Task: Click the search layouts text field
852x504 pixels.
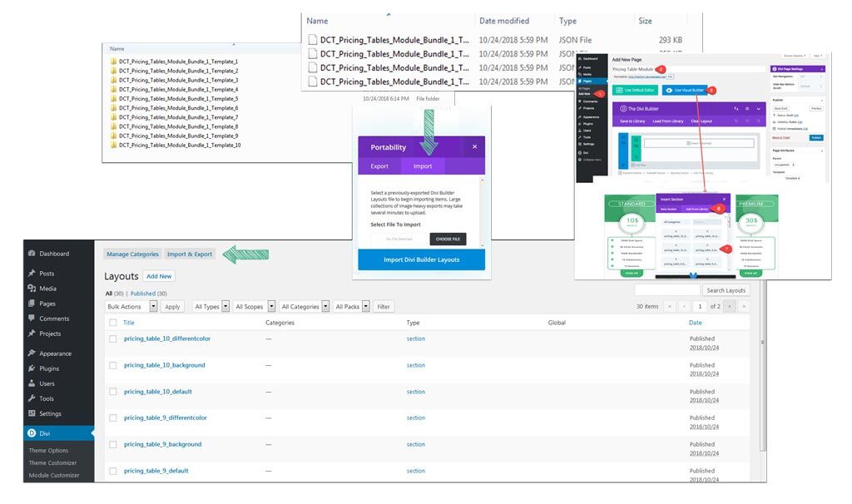Action: coord(666,290)
